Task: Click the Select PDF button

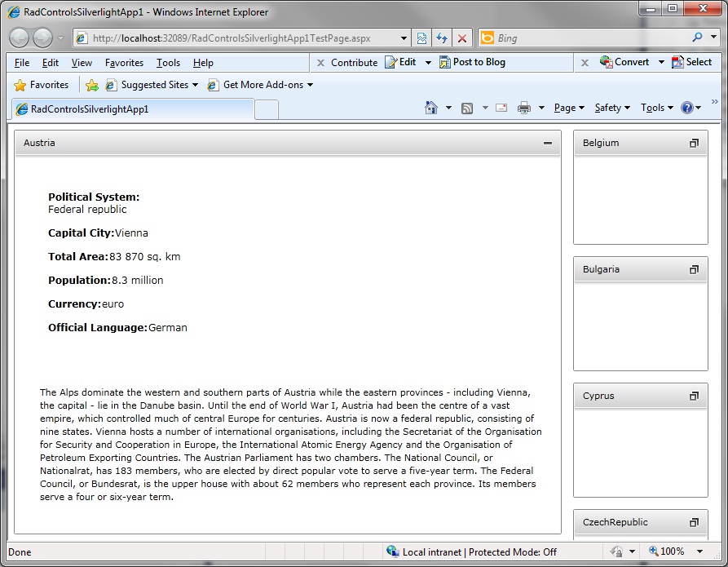Action: coord(691,62)
